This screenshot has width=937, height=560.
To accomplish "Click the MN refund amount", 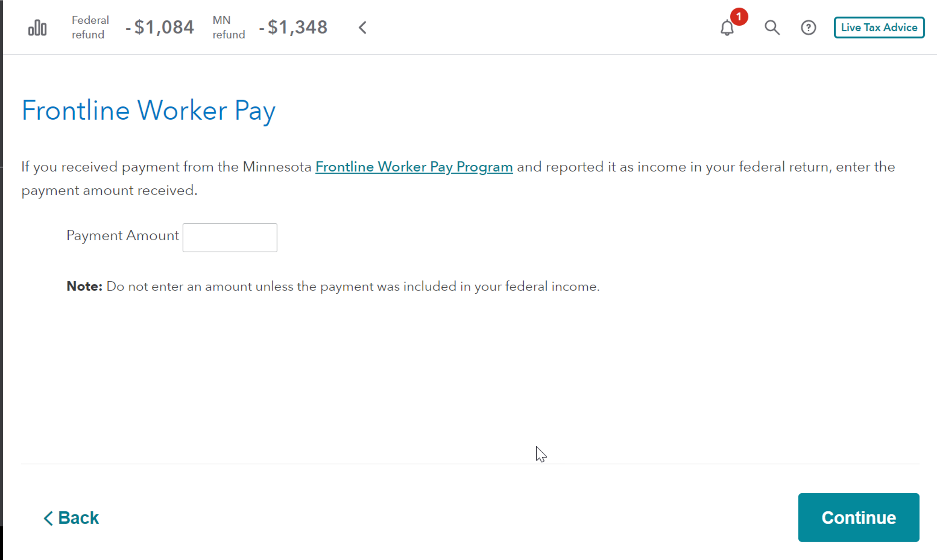I will coord(293,27).
